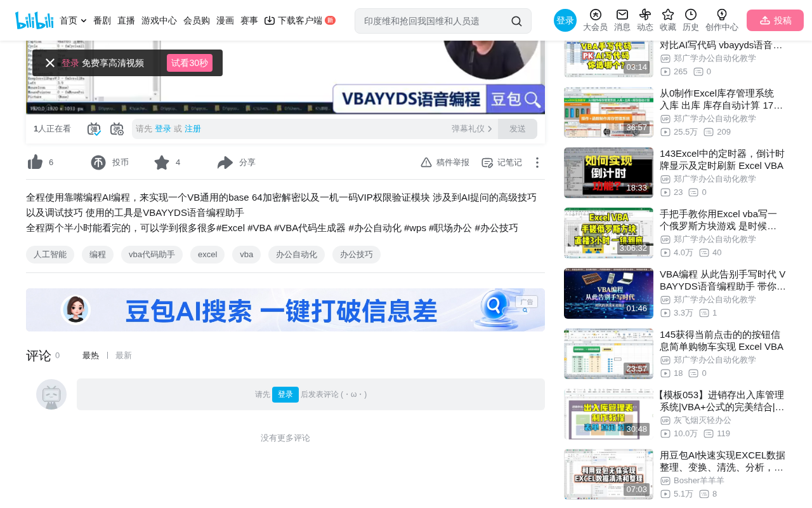Open VBA编程 从此告别手写时代 video thumbnail
This screenshot has width=812, height=508.
[608, 293]
